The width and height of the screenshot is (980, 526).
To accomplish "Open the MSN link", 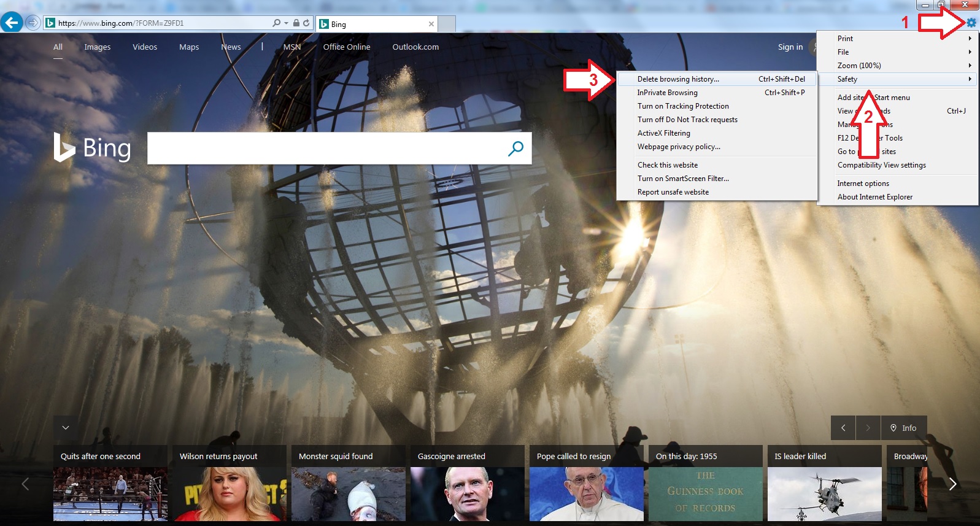I will point(292,47).
